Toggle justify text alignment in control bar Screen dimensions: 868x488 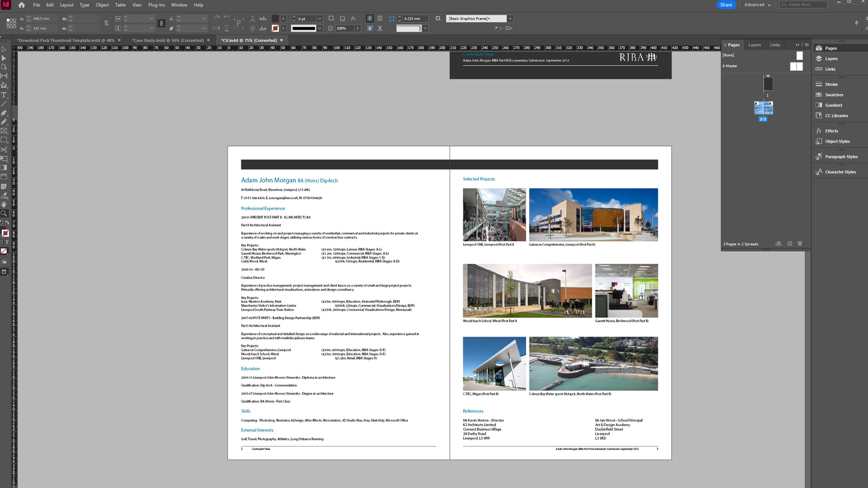point(370,19)
